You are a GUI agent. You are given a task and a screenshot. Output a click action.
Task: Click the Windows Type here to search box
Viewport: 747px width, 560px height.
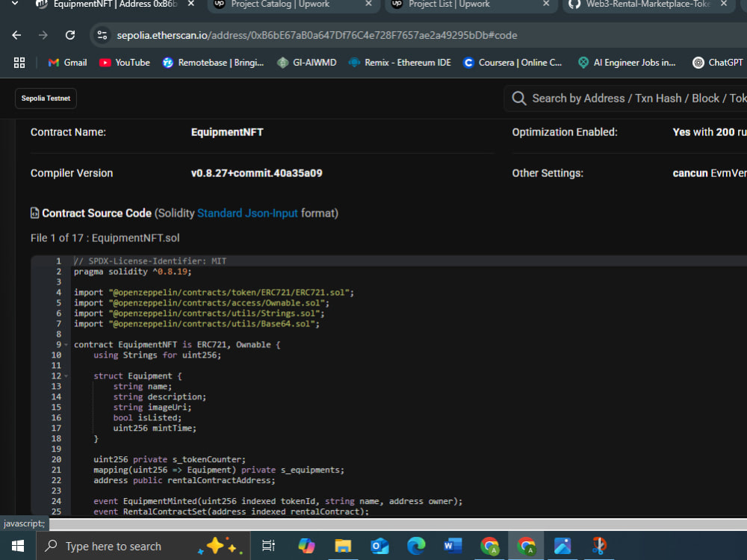pos(143,547)
